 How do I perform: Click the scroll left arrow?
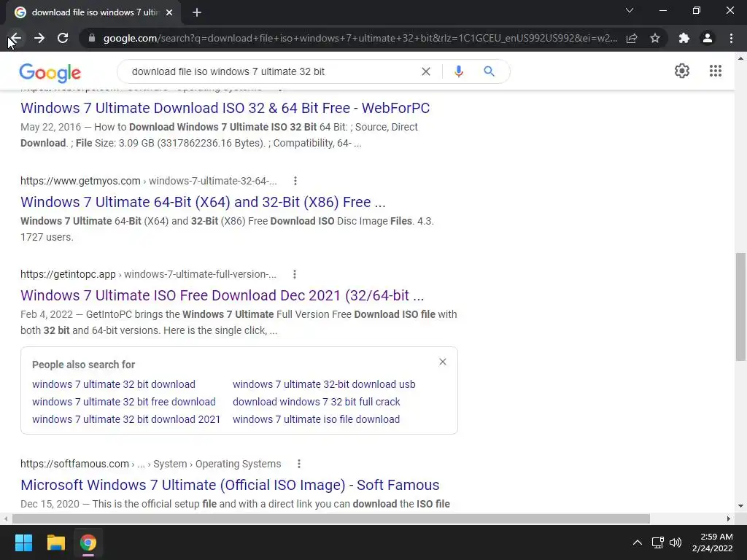5,518
